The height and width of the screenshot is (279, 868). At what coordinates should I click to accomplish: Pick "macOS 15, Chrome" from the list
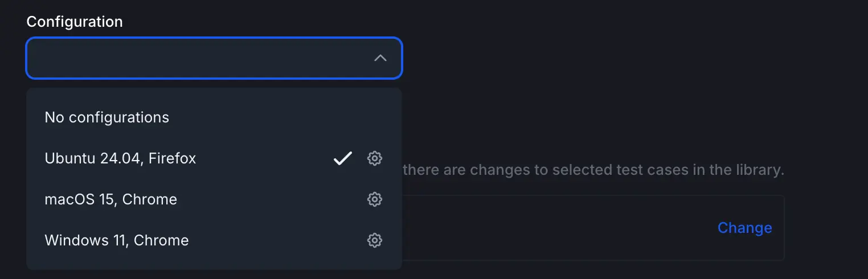[111, 199]
